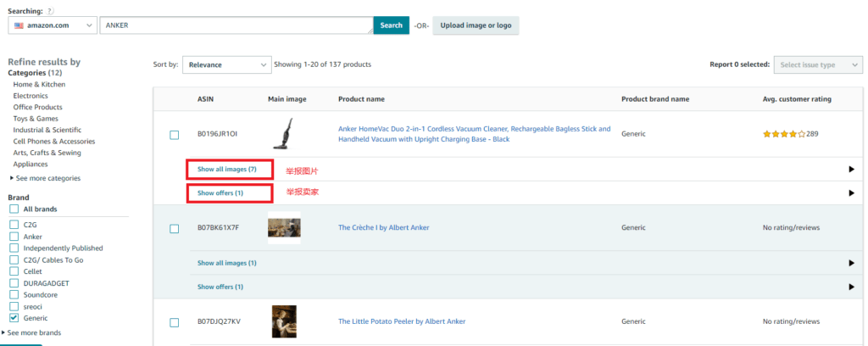Select checkbox for ASIN B0196JR1OI row

pos(175,135)
